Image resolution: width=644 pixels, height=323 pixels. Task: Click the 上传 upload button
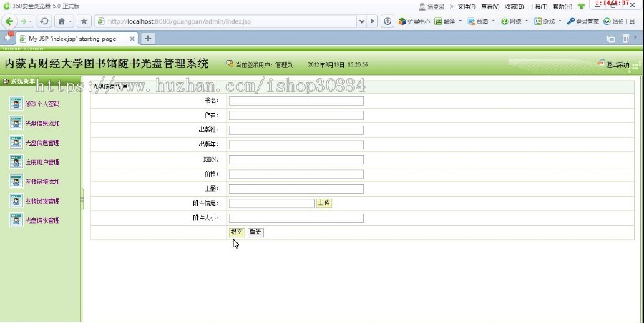pos(323,203)
